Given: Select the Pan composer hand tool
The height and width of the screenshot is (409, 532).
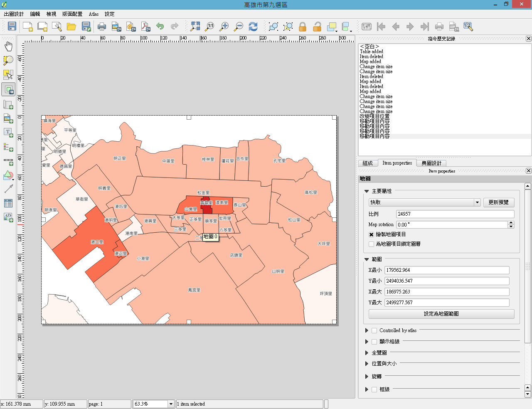Looking at the screenshot, I should [8, 46].
